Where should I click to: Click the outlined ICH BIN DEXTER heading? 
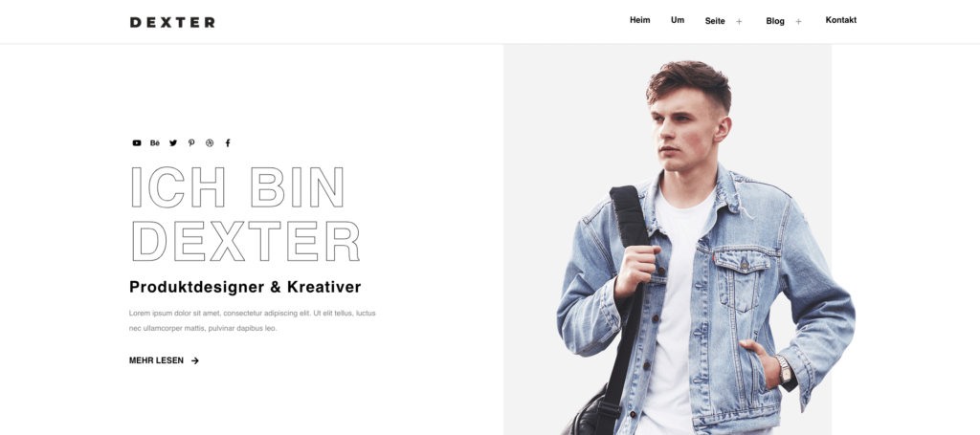pos(244,213)
